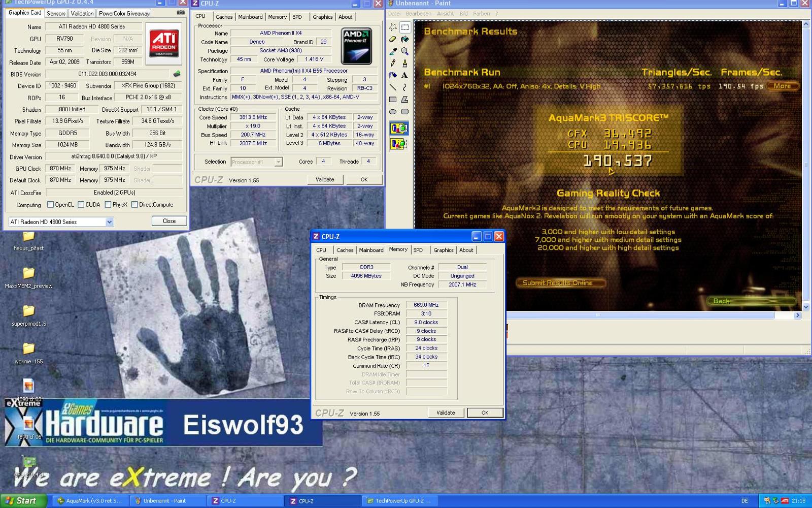Open the MaxxMEM2_preview desktop folder
Screen dimensions: 812x508
(x=28, y=278)
